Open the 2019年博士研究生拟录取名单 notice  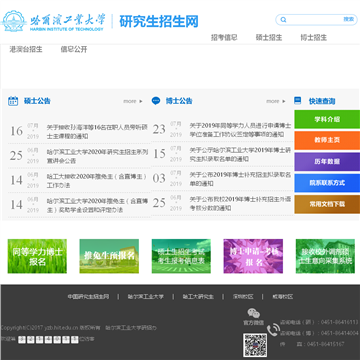click(x=240, y=155)
